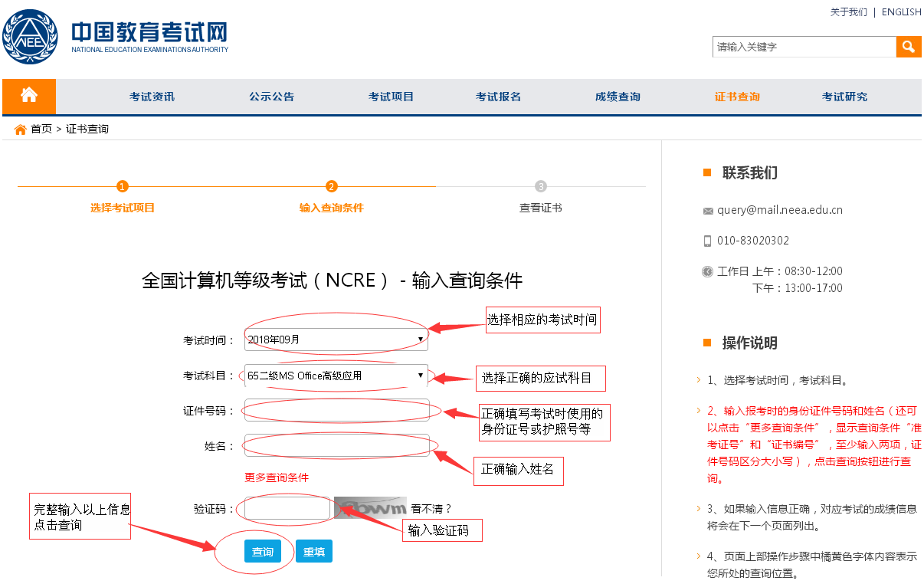Click the small house icon in breadcrumb
Screen dimensions: 924x584
click(21, 130)
